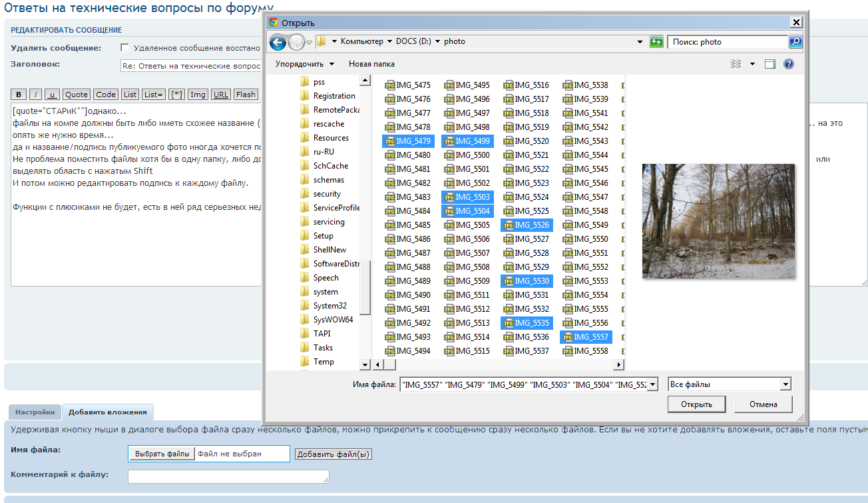Click the search magnifier icon

click(x=795, y=42)
